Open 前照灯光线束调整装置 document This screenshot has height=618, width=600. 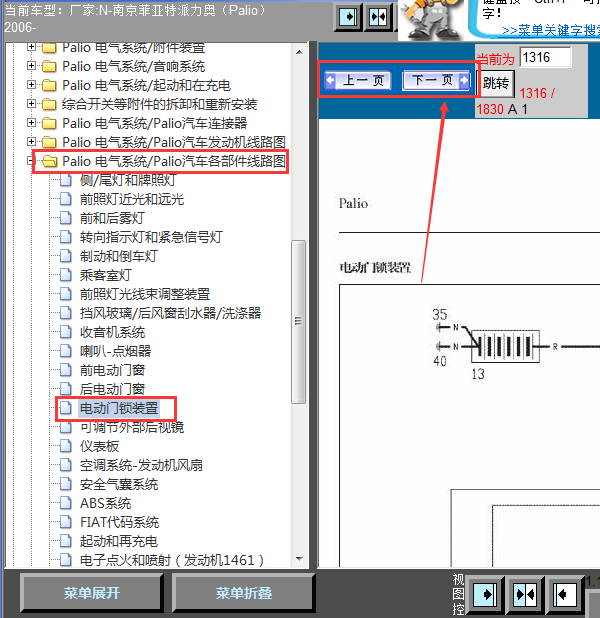pyautogui.click(x=145, y=294)
